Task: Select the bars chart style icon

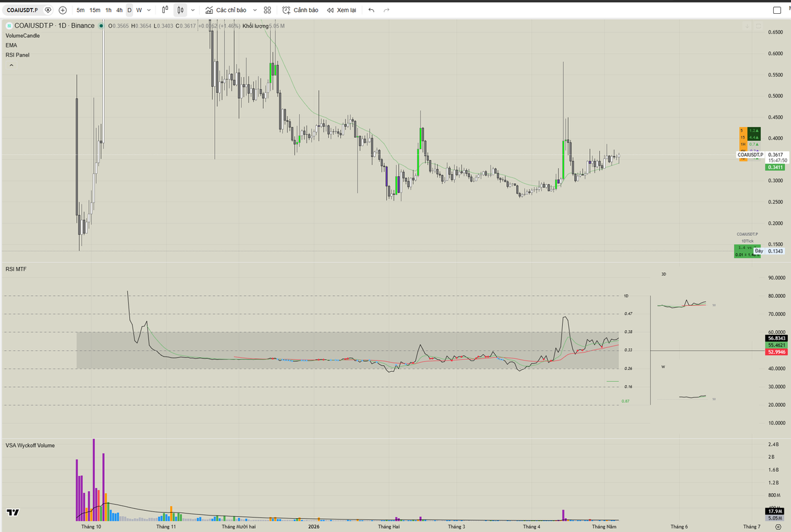Action: tap(165, 10)
